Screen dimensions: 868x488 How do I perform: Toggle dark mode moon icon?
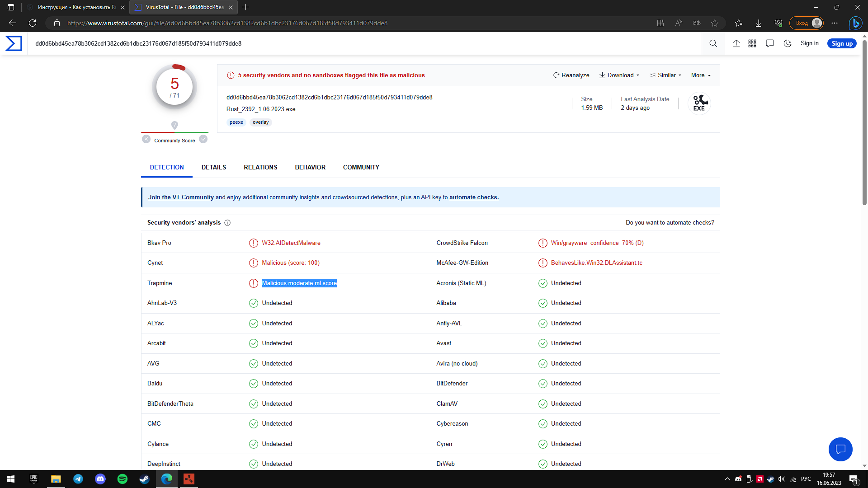[788, 43]
